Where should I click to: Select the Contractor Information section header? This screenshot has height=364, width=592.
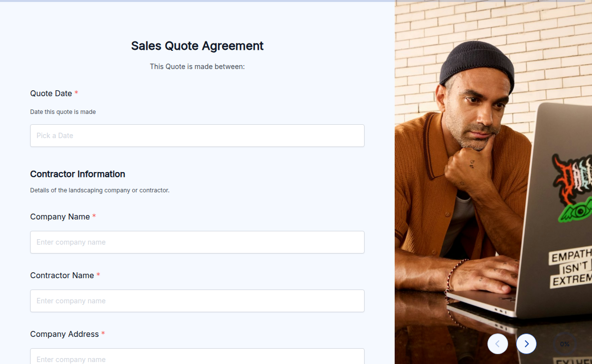click(77, 174)
